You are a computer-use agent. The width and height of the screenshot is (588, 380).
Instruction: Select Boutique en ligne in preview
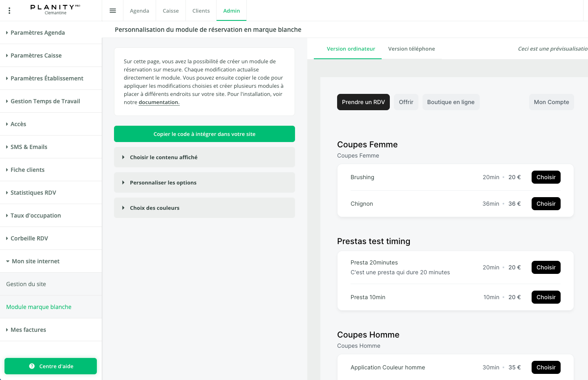451,102
